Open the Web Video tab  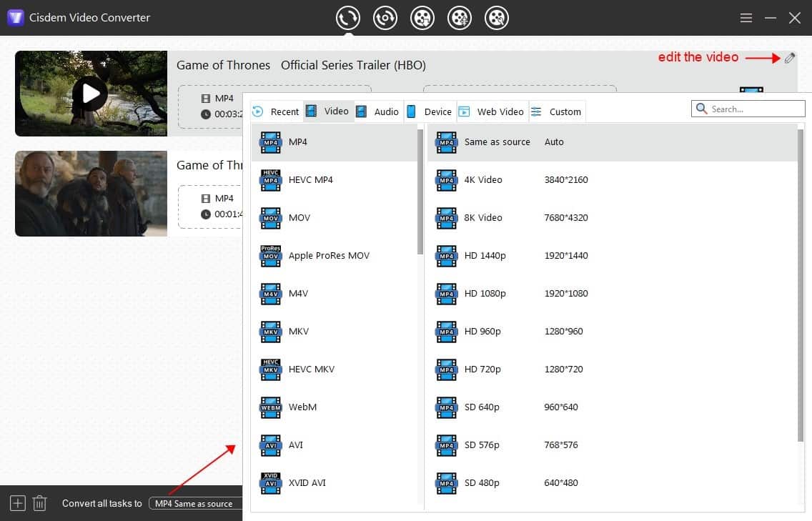[x=492, y=111]
